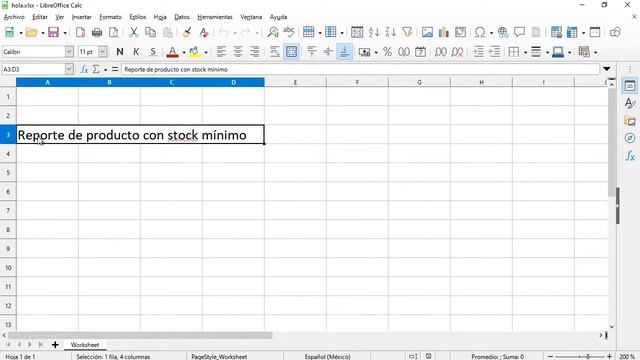The width and height of the screenshot is (640, 360).
Task: Center text horizontally
Action: pos(238,52)
